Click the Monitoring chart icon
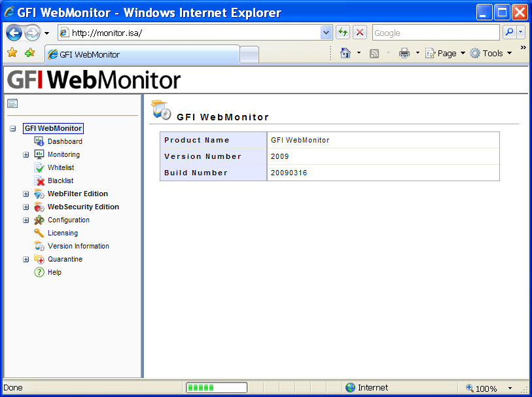The height and width of the screenshot is (397, 532). (x=39, y=154)
